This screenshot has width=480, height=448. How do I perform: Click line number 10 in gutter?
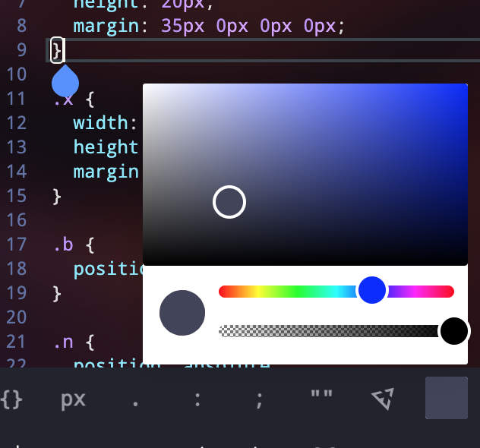tap(17, 74)
